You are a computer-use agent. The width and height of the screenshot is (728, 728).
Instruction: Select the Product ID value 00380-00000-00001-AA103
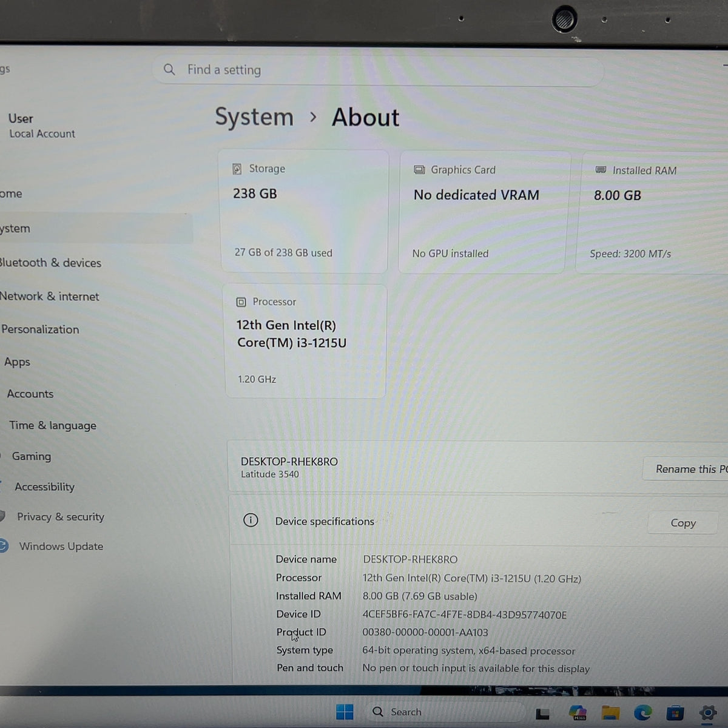coord(425,632)
